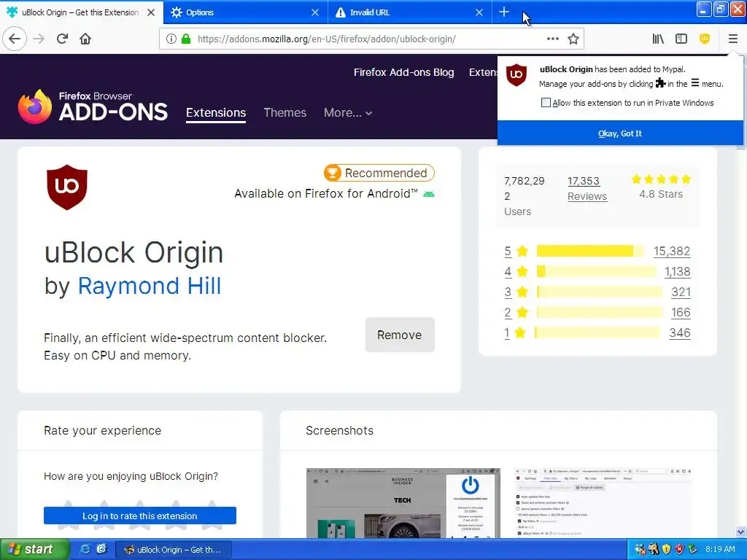The height and width of the screenshot is (560, 747).
Task: Open the hamburger application menu
Action: (x=732, y=39)
